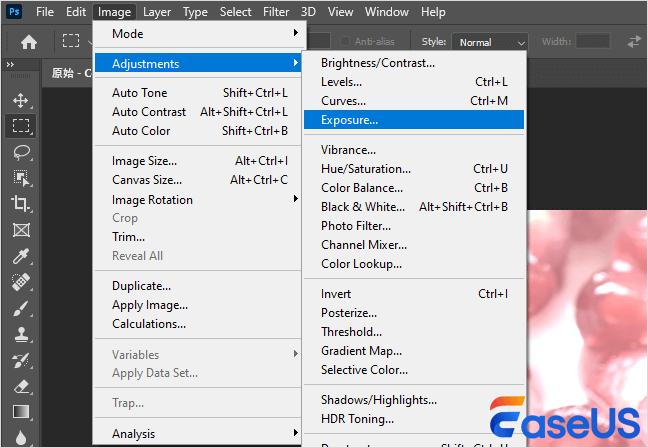The height and width of the screenshot is (448, 648).
Task: Open the Style dropdown set to Normal
Action: click(x=490, y=42)
